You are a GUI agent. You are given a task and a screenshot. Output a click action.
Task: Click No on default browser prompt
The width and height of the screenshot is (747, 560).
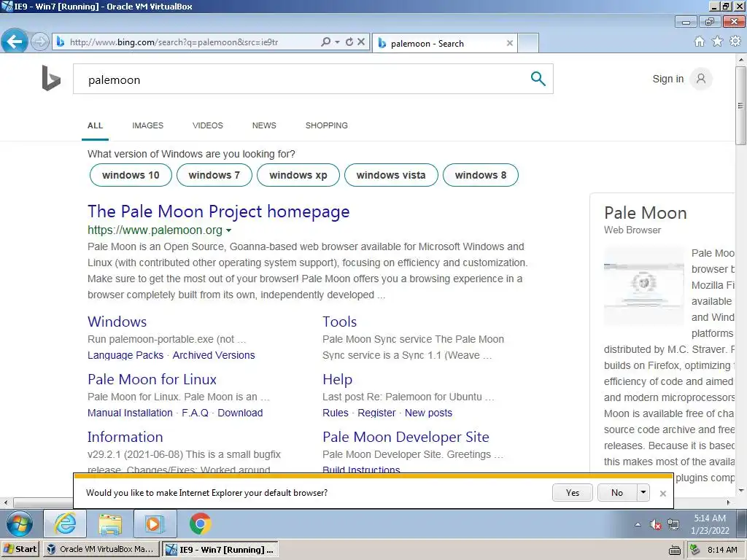[617, 492]
